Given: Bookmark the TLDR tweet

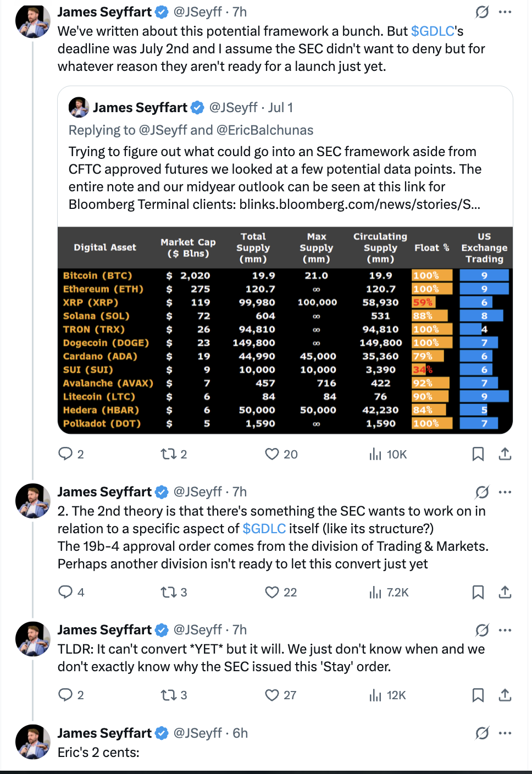Looking at the screenshot, I should (478, 695).
